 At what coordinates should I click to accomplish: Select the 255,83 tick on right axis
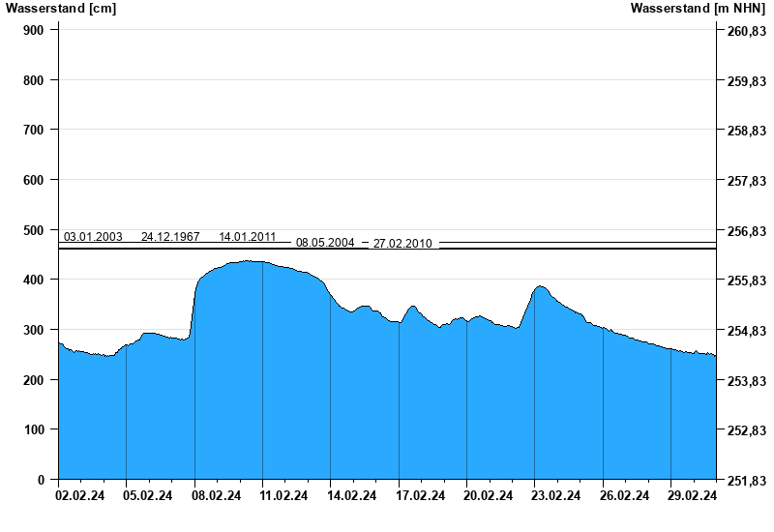click(x=747, y=281)
